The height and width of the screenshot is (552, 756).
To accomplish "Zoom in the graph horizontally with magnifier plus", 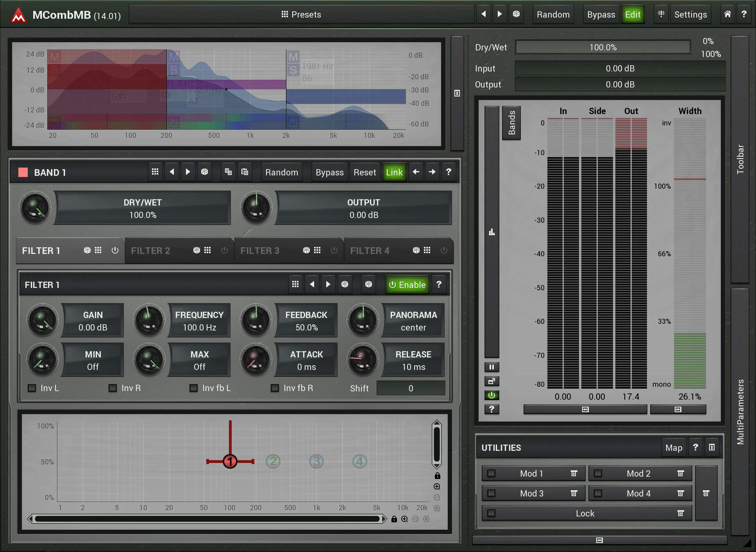I will 405,519.
